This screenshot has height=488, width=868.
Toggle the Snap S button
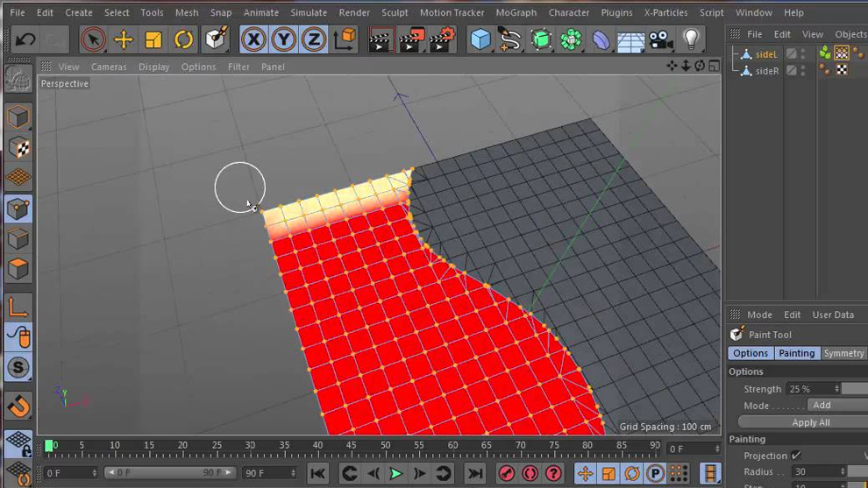coord(18,367)
